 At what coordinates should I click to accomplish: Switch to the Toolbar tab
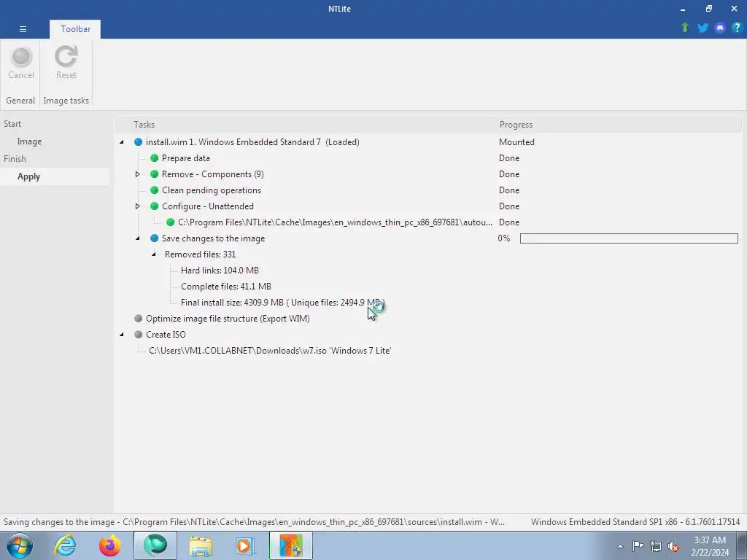75,29
